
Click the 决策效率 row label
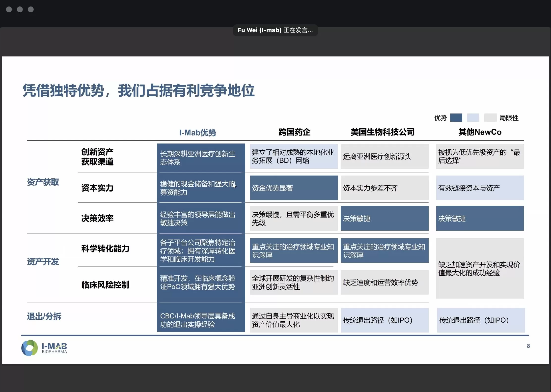click(97, 218)
